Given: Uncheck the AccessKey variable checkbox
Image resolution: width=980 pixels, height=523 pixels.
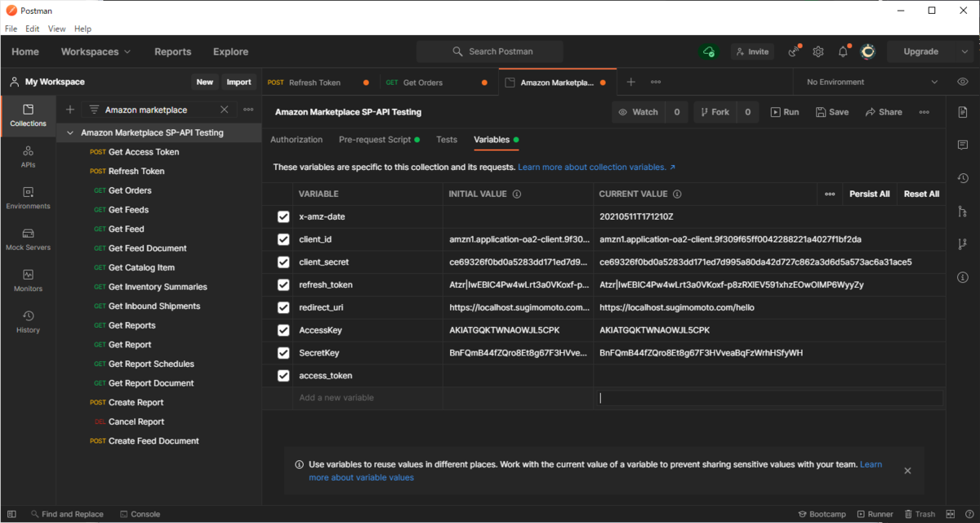Looking at the screenshot, I should (283, 330).
